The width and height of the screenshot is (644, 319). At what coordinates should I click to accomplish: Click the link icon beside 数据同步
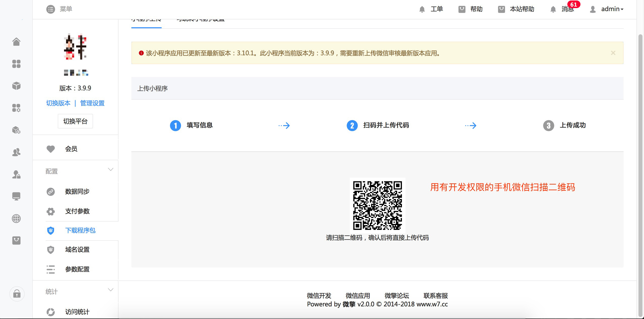[x=51, y=192]
